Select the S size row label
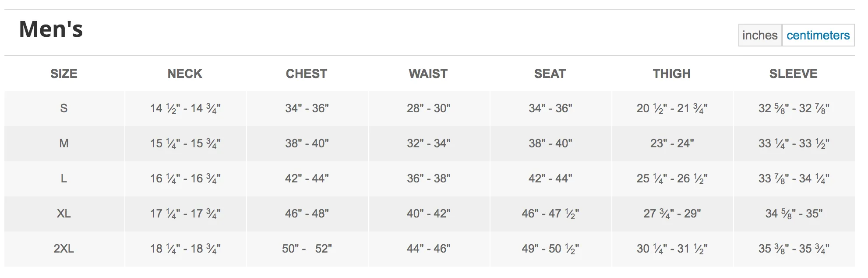This screenshot has height=278, width=868. click(64, 108)
